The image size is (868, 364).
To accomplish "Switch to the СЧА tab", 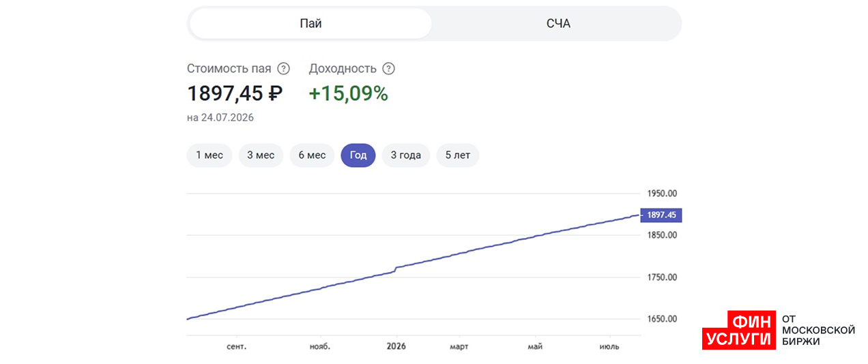I will [558, 24].
